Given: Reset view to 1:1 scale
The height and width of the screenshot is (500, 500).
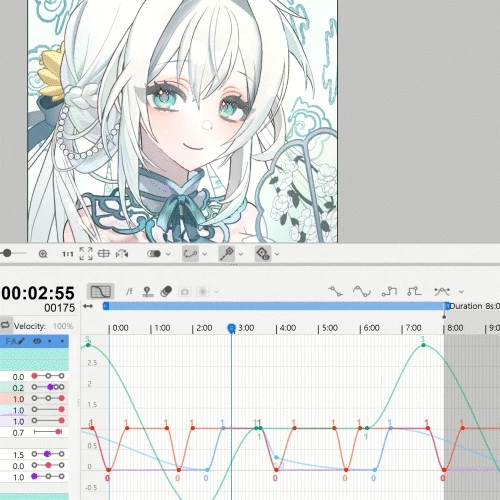Looking at the screenshot, I should tap(68, 254).
